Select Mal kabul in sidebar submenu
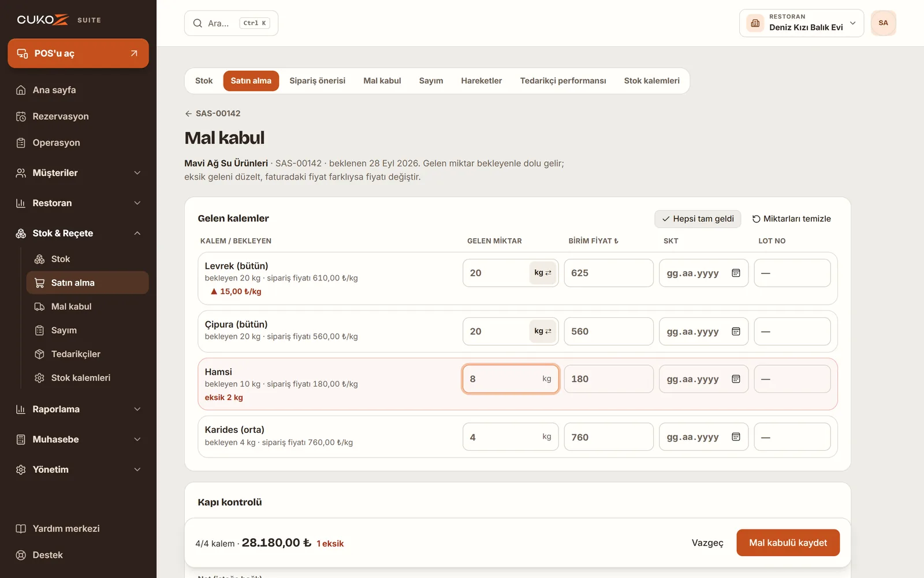Image resolution: width=924 pixels, height=578 pixels. click(x=87, y=306)
